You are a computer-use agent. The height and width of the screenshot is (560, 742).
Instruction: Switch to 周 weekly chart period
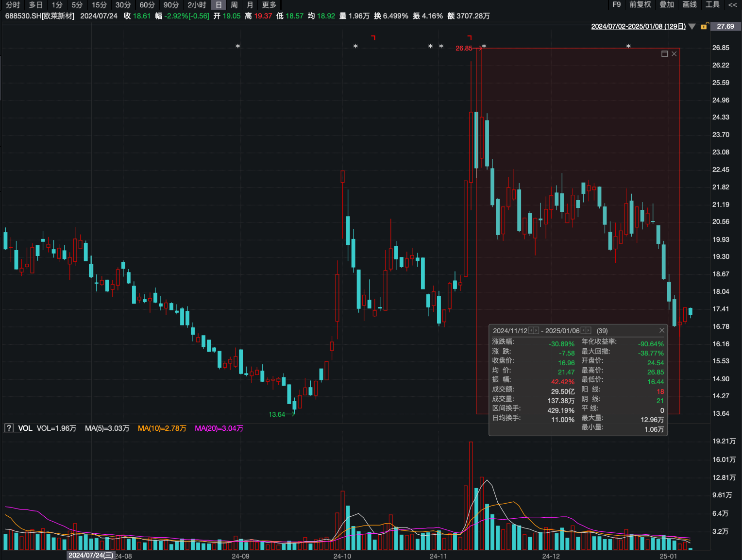pos(234,5)
